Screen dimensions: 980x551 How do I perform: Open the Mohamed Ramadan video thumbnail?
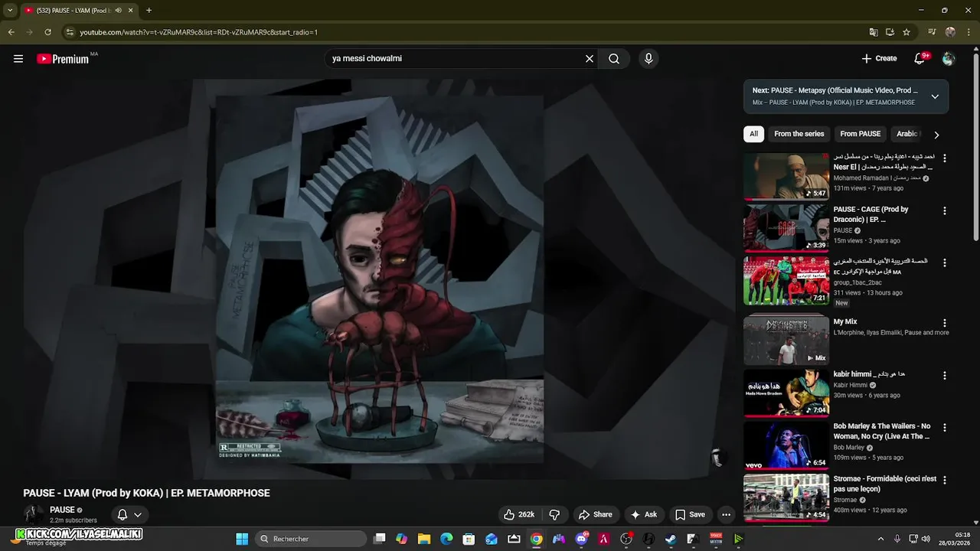click(x=786, y=176)
